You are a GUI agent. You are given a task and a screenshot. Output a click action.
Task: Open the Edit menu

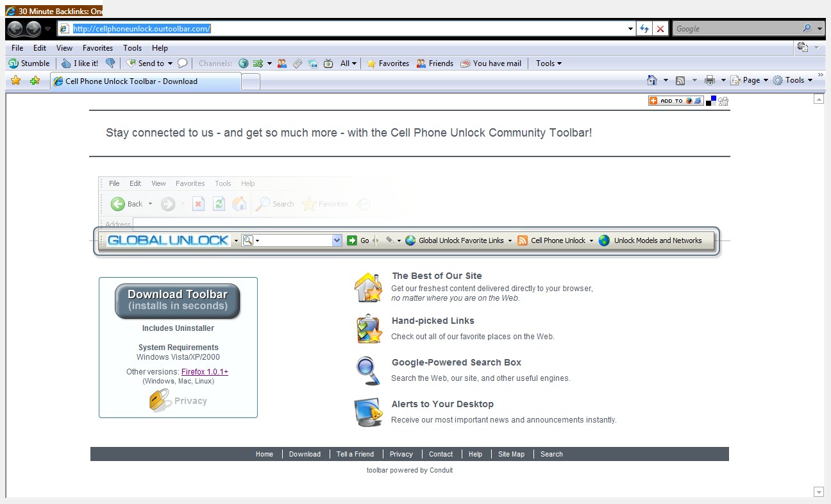pos(40,48)
